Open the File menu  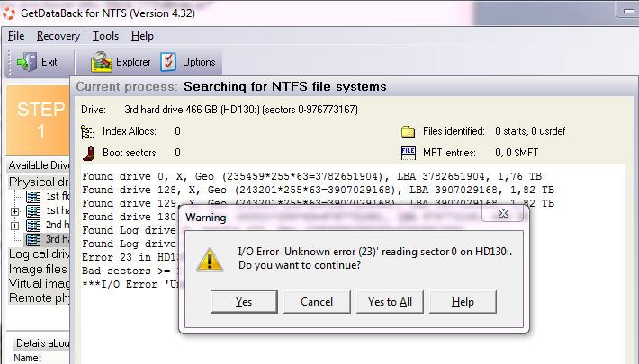click(x=16, y=36)
